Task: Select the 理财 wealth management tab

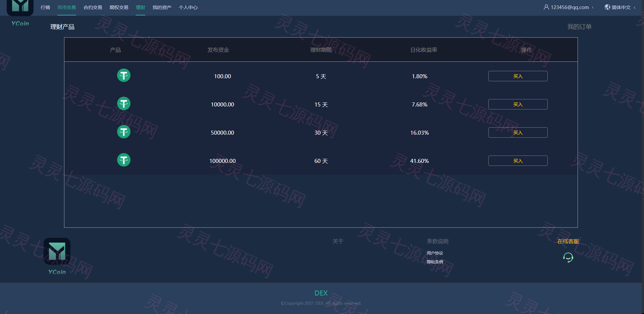Action: [141, 7]
